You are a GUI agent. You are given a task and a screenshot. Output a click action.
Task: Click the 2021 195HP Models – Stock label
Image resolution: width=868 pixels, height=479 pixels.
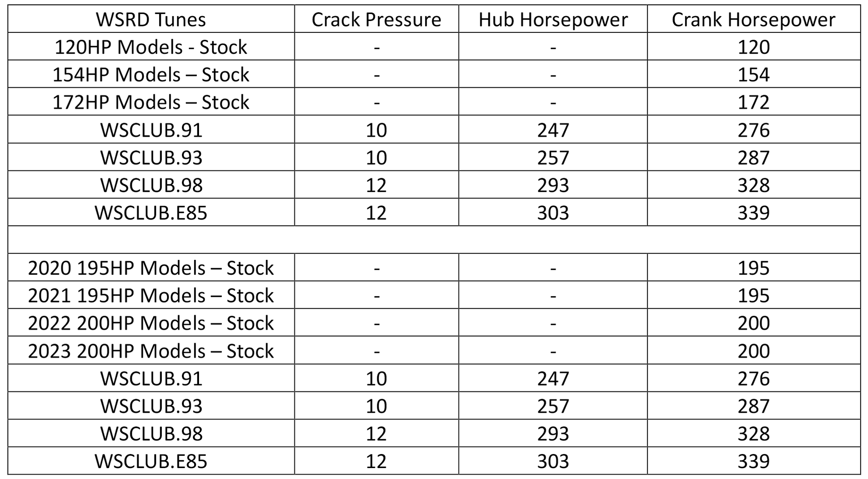click(151, 296)
